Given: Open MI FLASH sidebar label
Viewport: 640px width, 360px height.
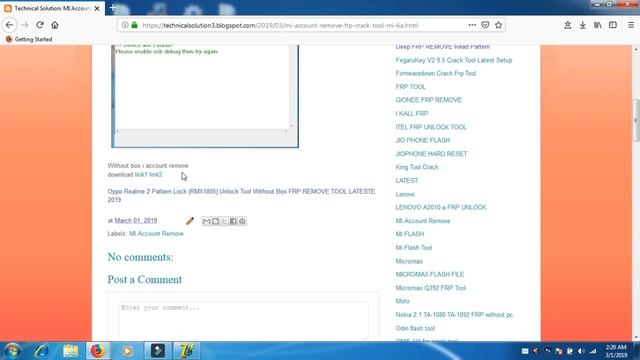Looking at the screenshot, I should (409, 234).
